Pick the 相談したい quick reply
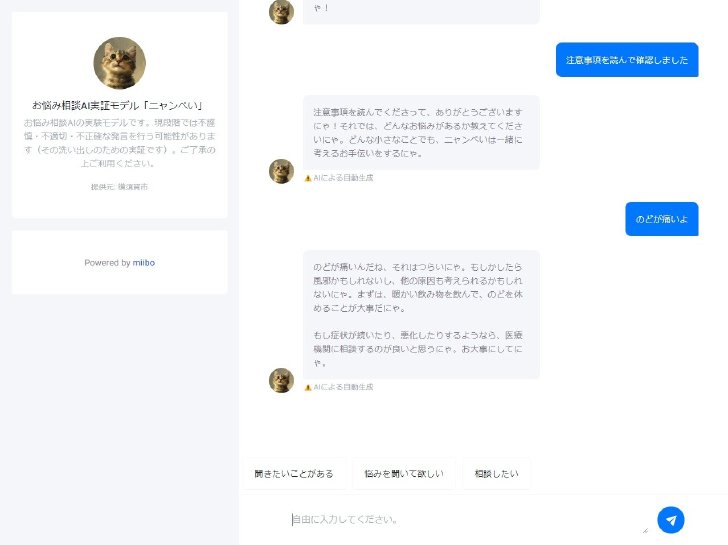728x545 pixels. (x=496, y=474)
